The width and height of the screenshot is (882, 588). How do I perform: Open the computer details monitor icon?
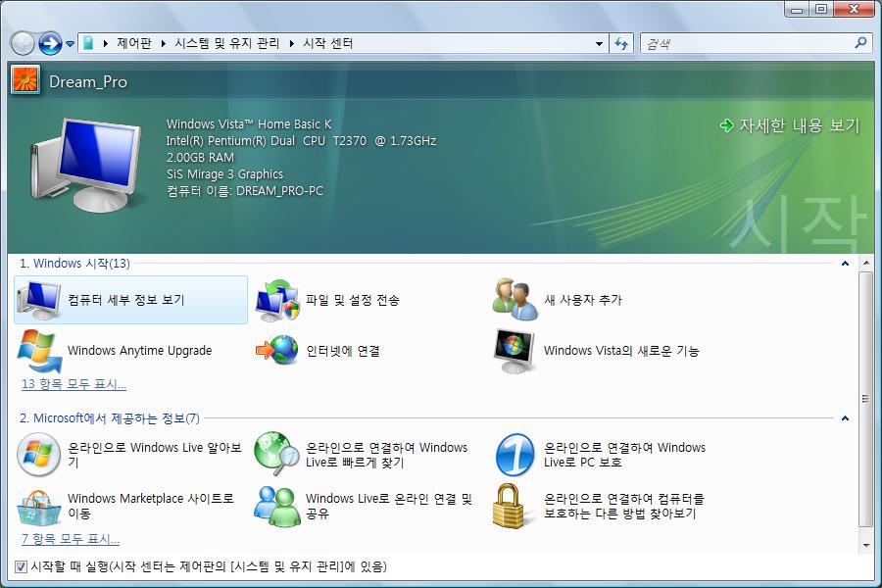click(39, 300)
